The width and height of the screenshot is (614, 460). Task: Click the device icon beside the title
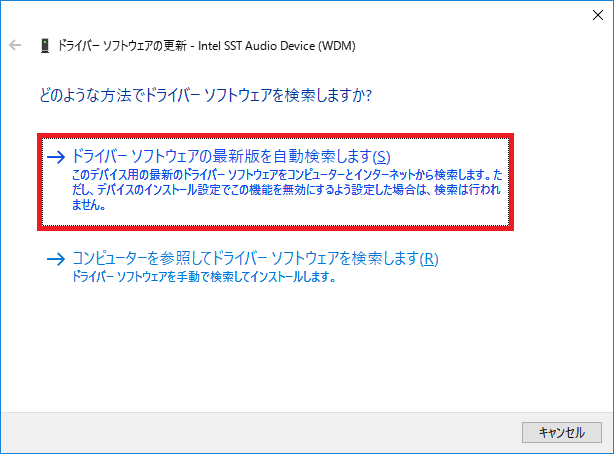point(45,46)
